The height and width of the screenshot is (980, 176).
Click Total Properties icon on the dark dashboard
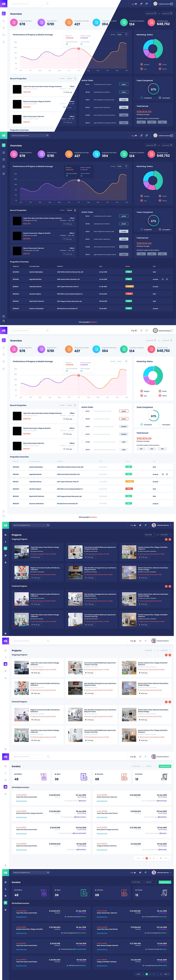(x=13, y=155)
